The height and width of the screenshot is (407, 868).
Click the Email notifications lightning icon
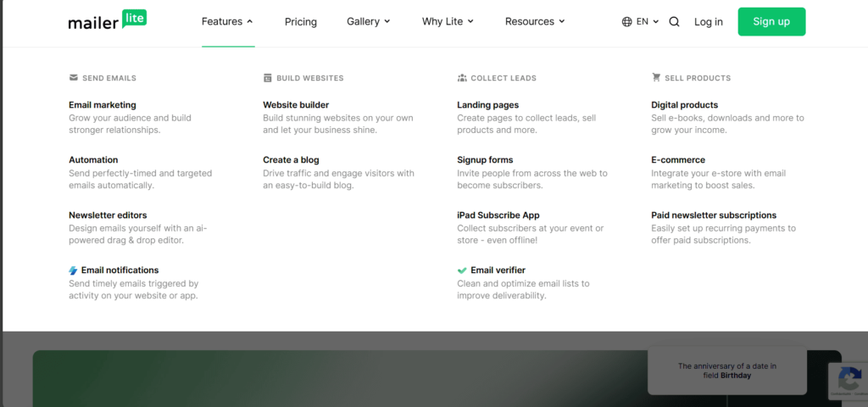tap(74, 270)
